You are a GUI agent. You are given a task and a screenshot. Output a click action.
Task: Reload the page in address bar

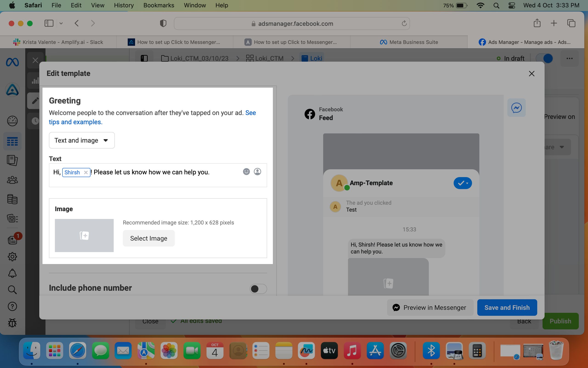point(404,23)
